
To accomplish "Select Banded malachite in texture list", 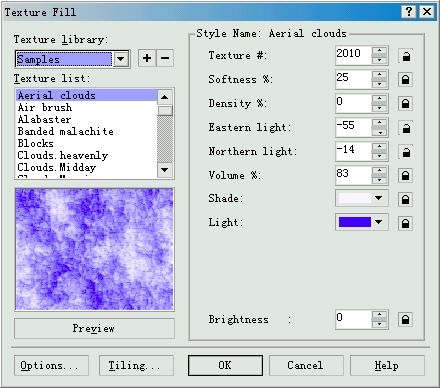I will click(x=86, y=131).
